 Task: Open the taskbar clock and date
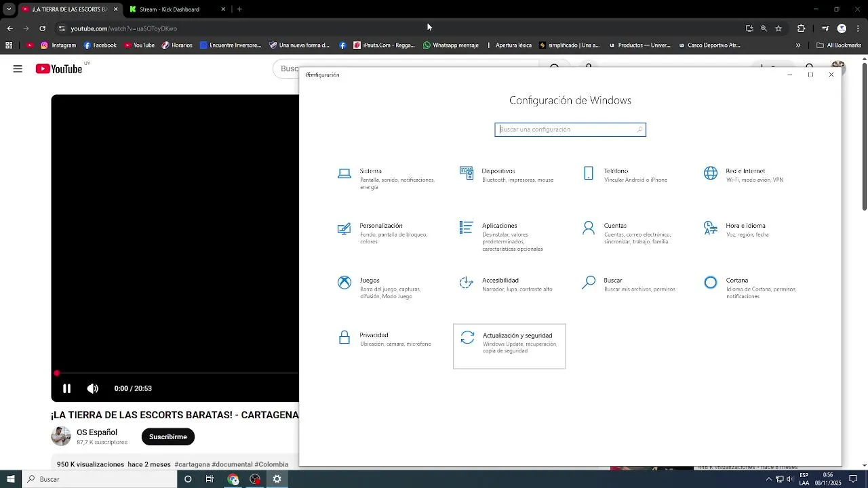[x=828, y=479]
